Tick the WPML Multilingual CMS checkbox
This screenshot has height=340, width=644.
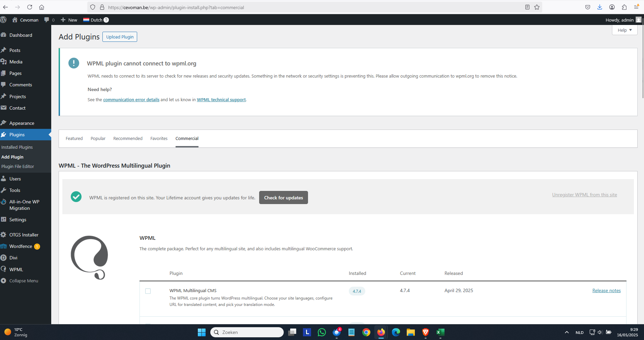click(148, 291)
